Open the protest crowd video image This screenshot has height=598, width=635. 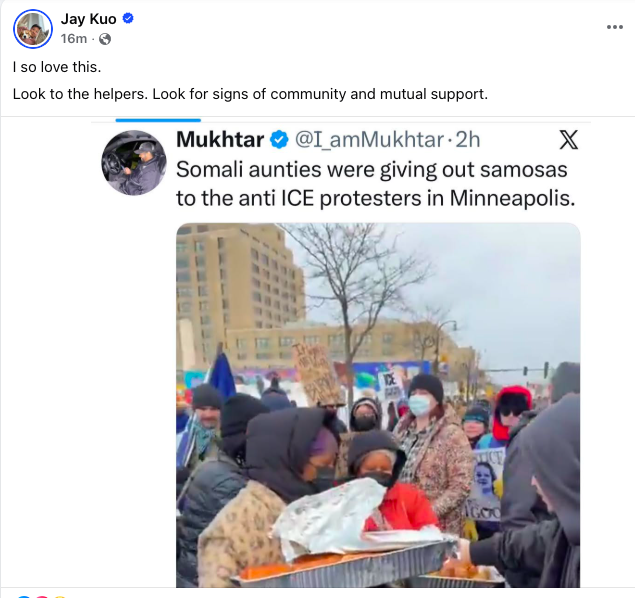click(378, 405)
